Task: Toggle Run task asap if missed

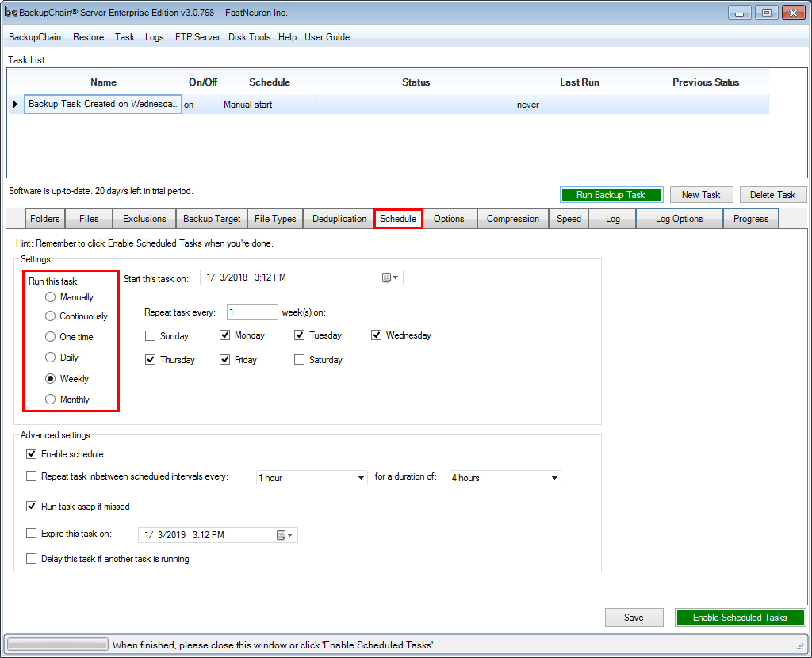Action: click(32, 507)
